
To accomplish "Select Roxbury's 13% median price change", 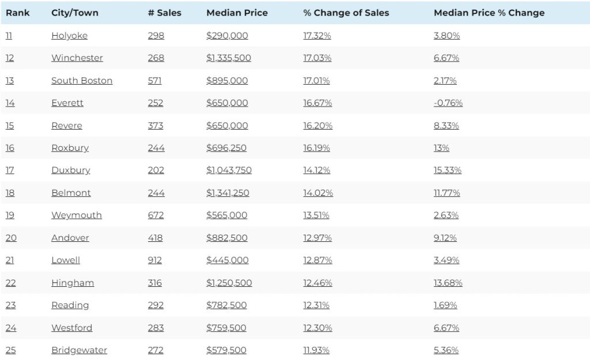I will [441, 148].
